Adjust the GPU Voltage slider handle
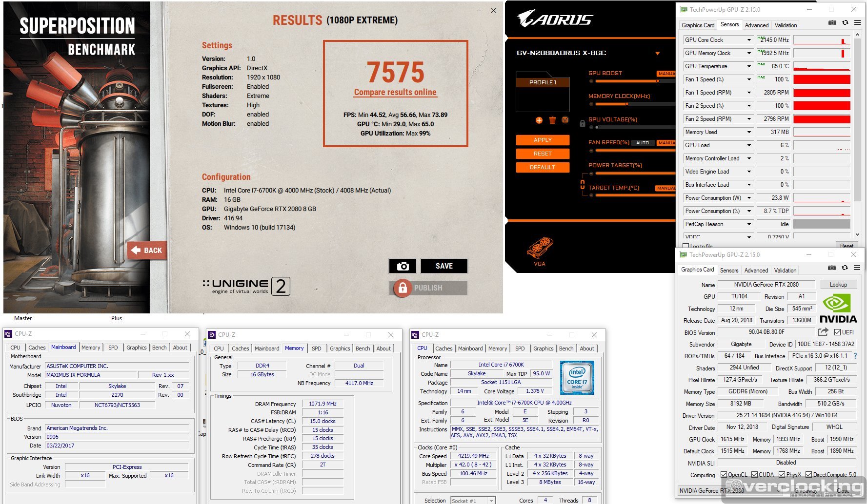Viewport: 867px width, 504px height. (x=597, y=127)
